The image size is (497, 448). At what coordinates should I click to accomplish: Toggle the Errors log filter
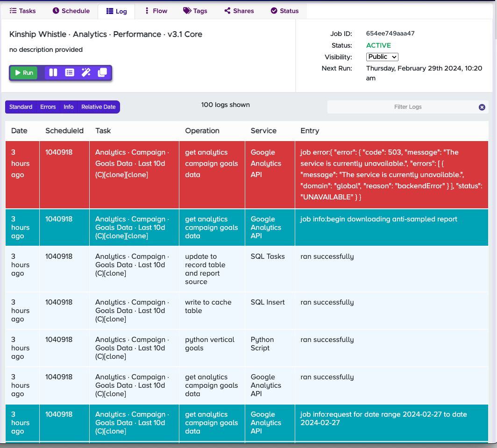(x=48, y=107)
